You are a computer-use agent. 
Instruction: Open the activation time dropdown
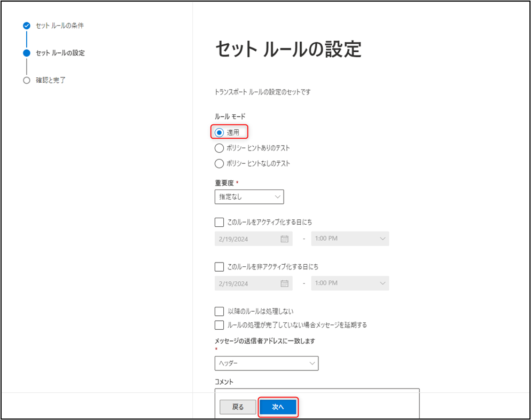click(350, 239)
